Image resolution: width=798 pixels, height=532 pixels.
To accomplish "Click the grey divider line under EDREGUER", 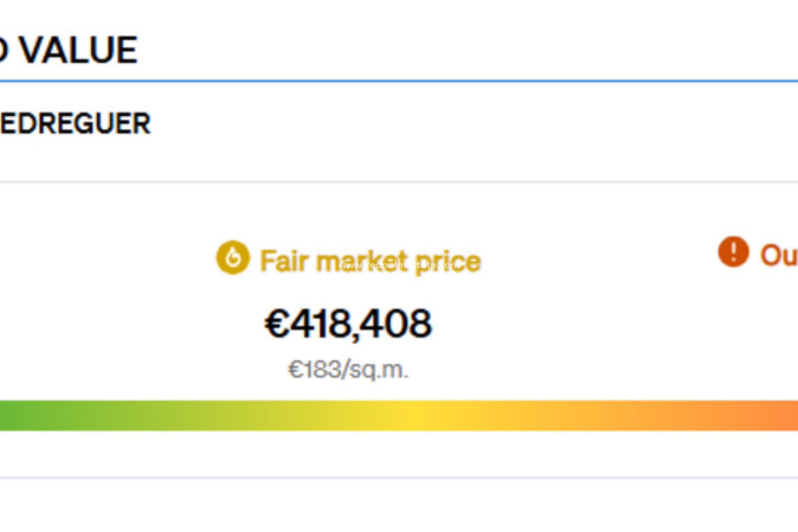I will (399, 182).
